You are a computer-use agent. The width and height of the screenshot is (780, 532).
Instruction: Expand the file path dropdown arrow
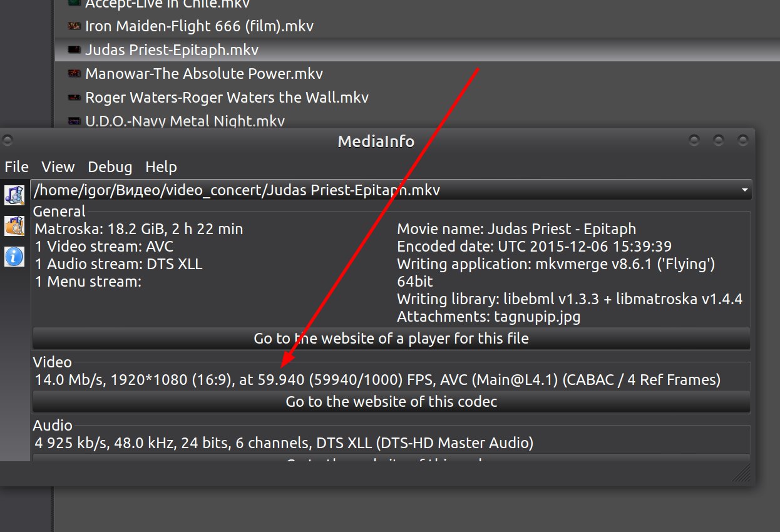coord(744,190)
